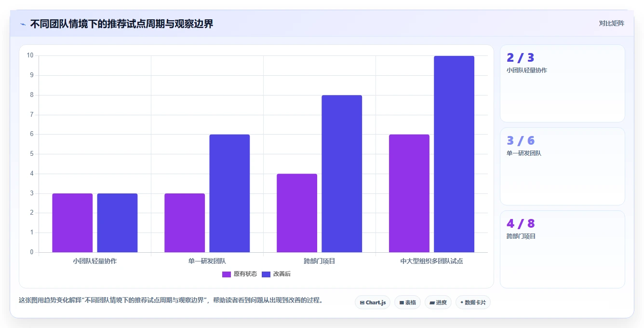Select the 数据卡片 tag chip
This screenshot has width=644, height=328.
pyautogui.click(x=473, y=302)
